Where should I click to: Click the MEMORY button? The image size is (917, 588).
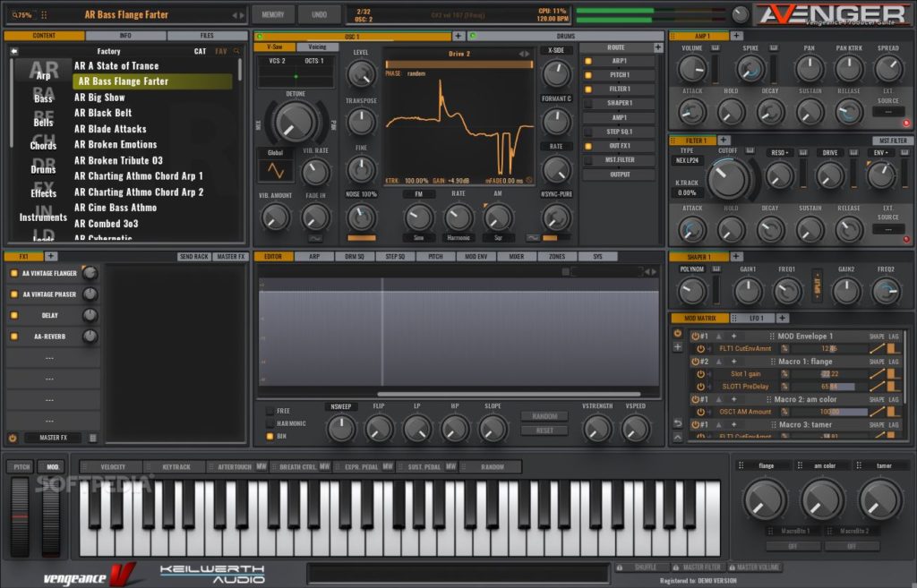coord(272,14)
